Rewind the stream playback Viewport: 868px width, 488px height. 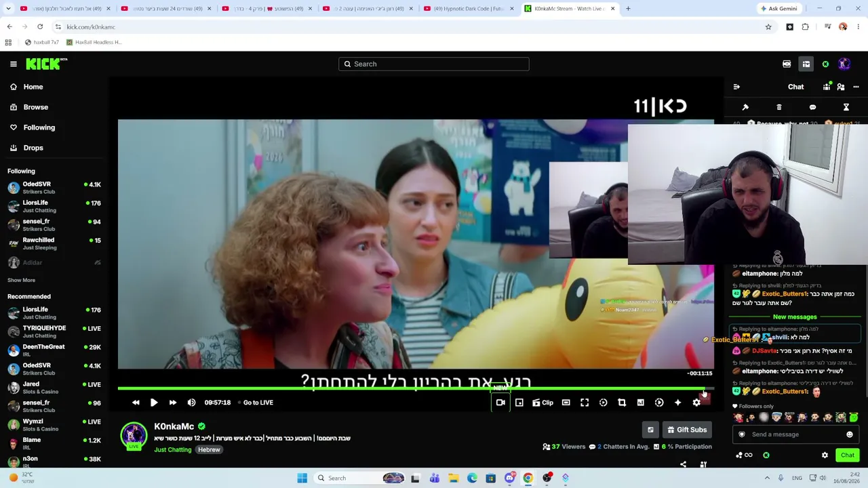pos(136,403)
